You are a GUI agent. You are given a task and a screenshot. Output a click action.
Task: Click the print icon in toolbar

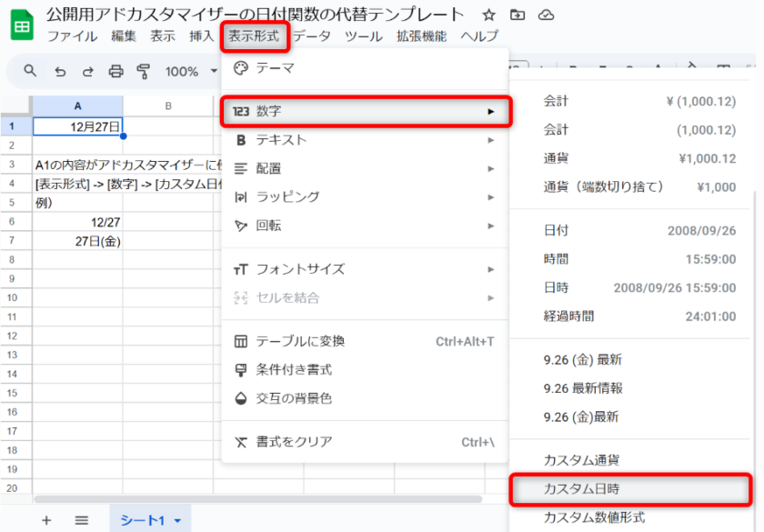(x=116, y=71)
